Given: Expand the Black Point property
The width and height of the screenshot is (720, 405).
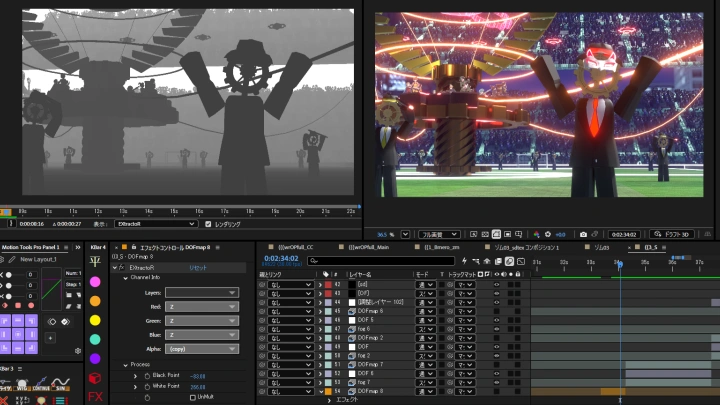Looking at the screenshot, I should coord(135,376).
